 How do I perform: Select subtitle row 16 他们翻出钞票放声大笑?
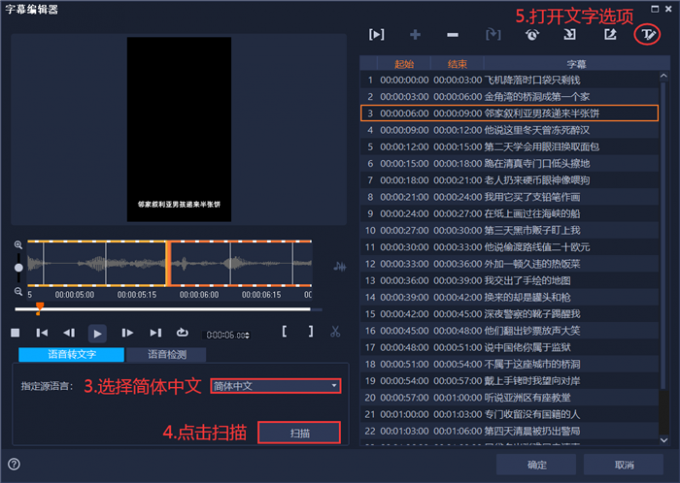click(x=509, y=331)
